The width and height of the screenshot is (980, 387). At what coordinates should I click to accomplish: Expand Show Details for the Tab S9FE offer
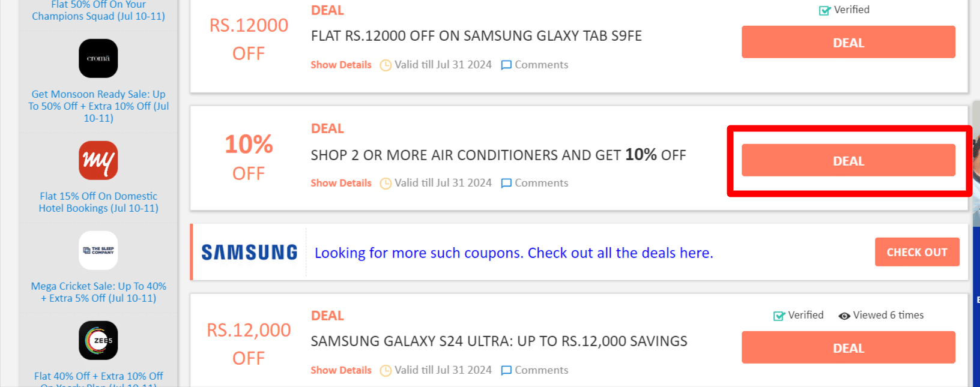340,64
